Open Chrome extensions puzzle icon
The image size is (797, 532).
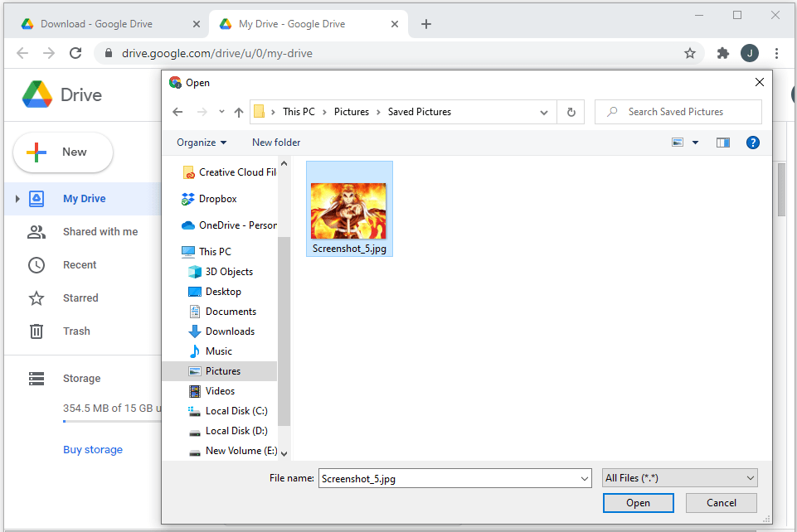pyautogui.click(x=722, y=53)
